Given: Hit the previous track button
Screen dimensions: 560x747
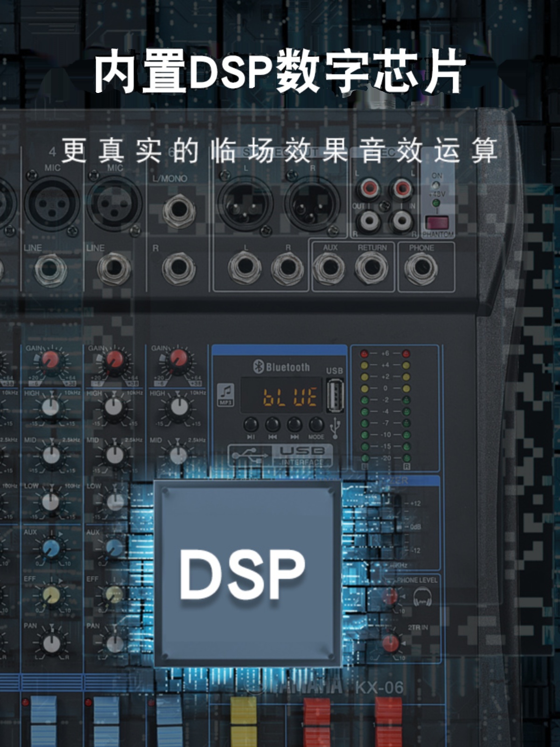Looking at the screenshot, I should 273,424.
